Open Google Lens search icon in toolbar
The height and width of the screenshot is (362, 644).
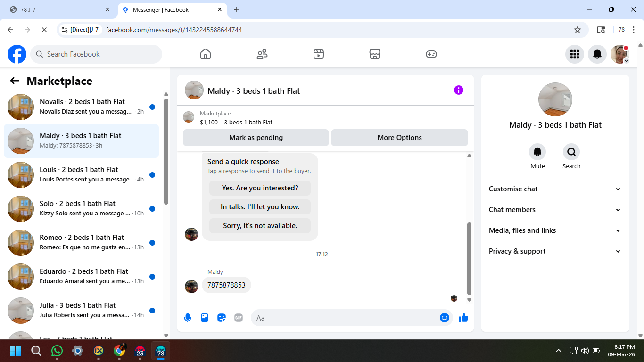601,30
